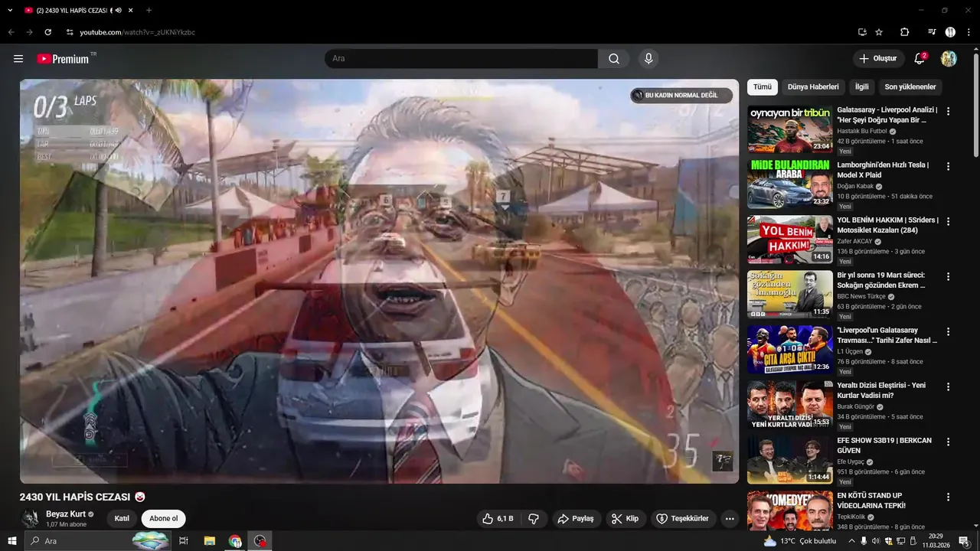Open options for Lamborghini'den Hızlı Tesla video
980x551 pixels.
tap(949, 166)
